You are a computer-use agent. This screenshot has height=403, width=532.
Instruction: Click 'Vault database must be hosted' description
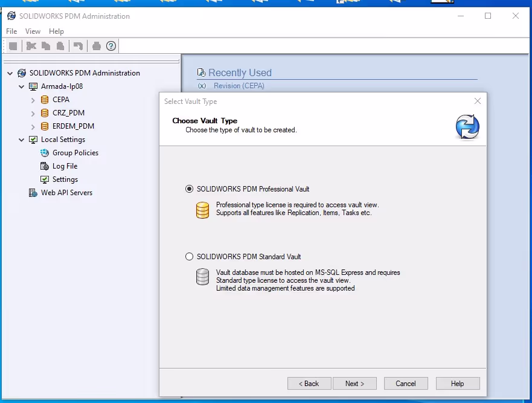pyautogui.click(x=308, y=280)
